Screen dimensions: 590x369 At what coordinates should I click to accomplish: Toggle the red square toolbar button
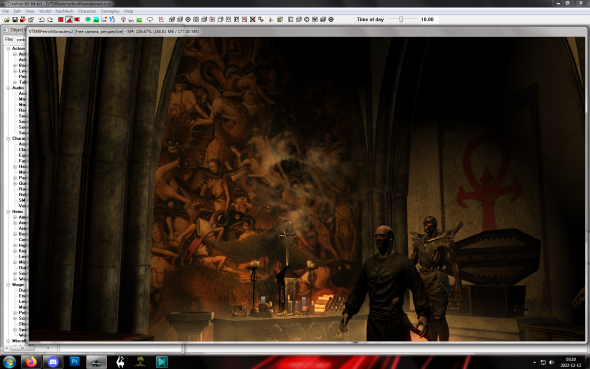[61, 20]
